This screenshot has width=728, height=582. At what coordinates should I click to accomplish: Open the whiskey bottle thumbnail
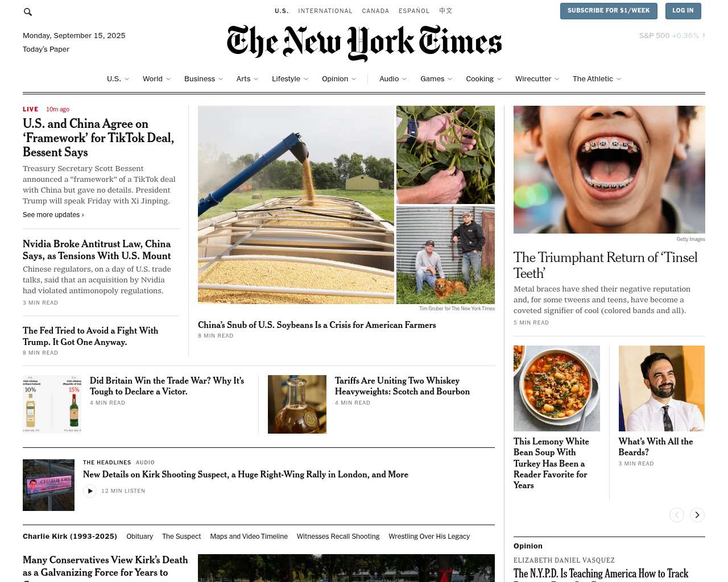[x=297, y=404]
